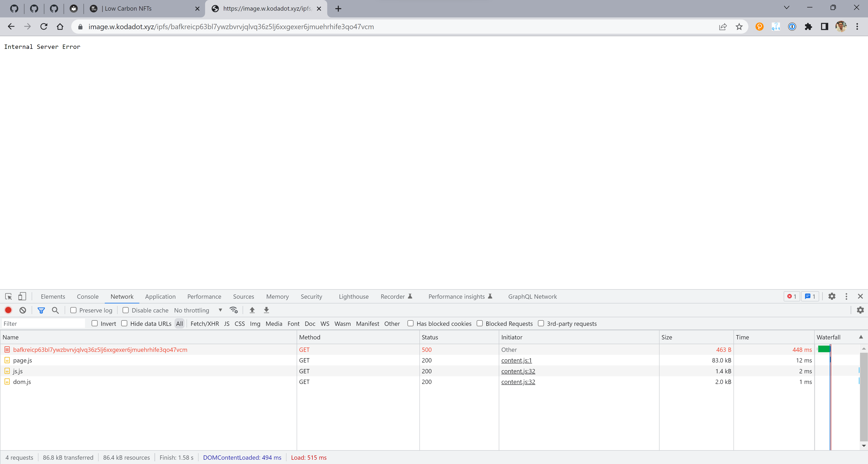The image size is (868, 464).
Task: Export network log as HAR
Action: click(x=266, y=310)
